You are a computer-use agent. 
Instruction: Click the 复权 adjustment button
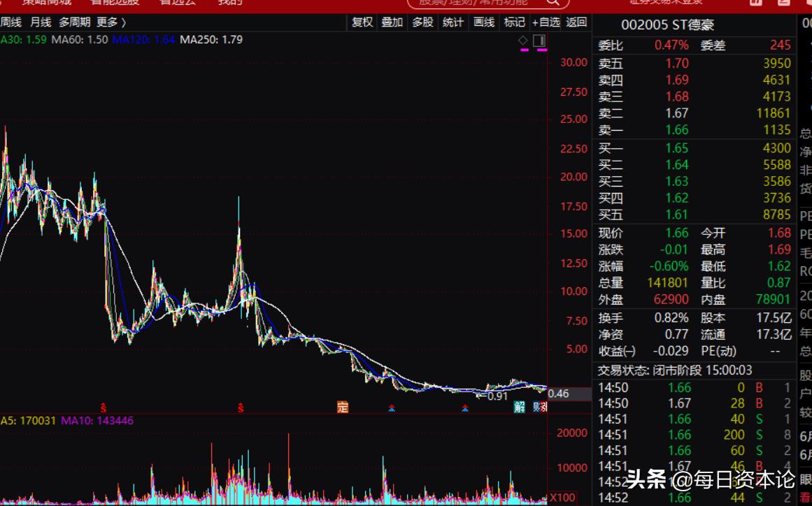[362, 22]
